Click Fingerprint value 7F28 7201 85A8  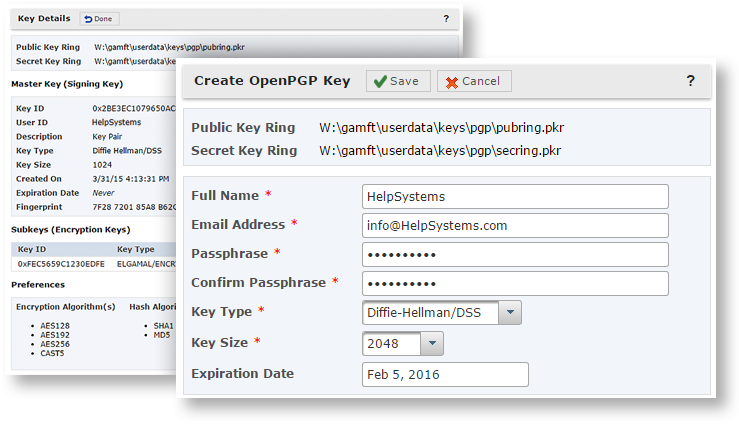pos(134,207)
